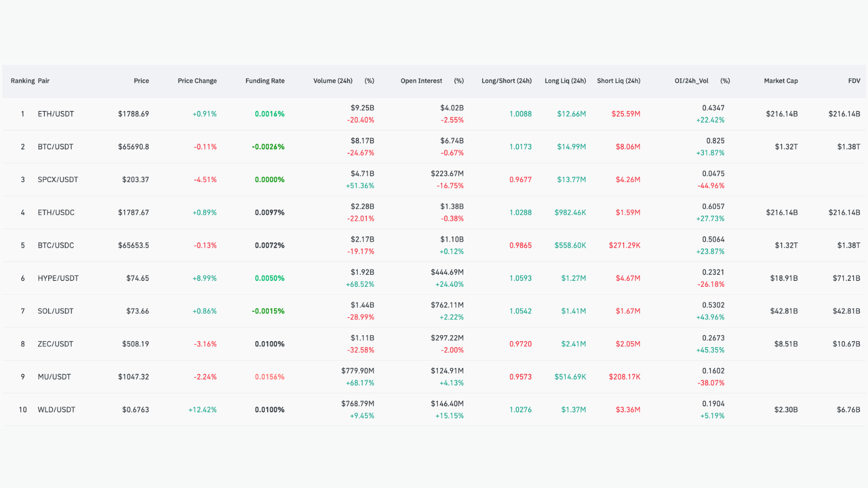Click the Long/Short (24h) header
This screenshot has width=868, height=488.
click(507, 81)
